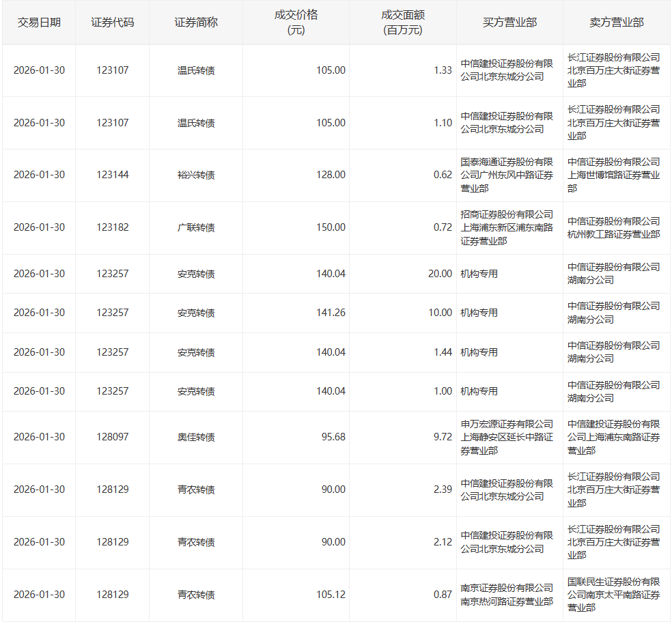The width and height of the screenshot is (672, 624).
Task: Click the price 105.12 cell
Action: [296, 595]
